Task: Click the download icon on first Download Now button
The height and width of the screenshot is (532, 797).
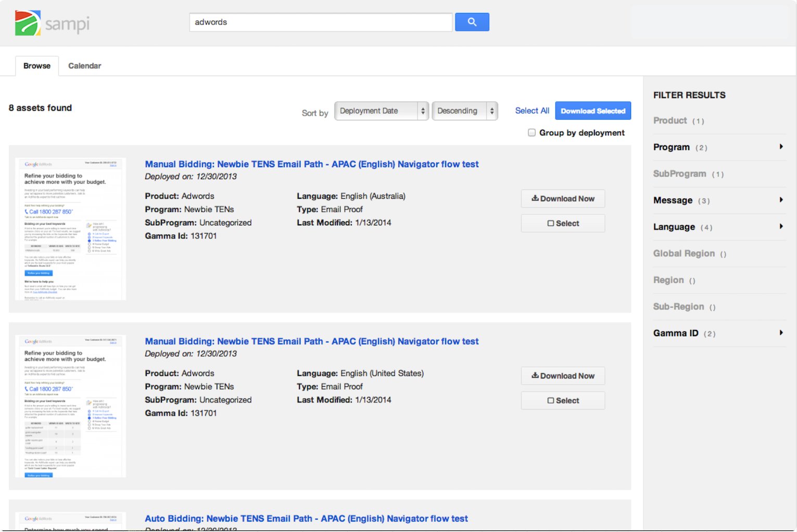Action: [x=535, y=198]
